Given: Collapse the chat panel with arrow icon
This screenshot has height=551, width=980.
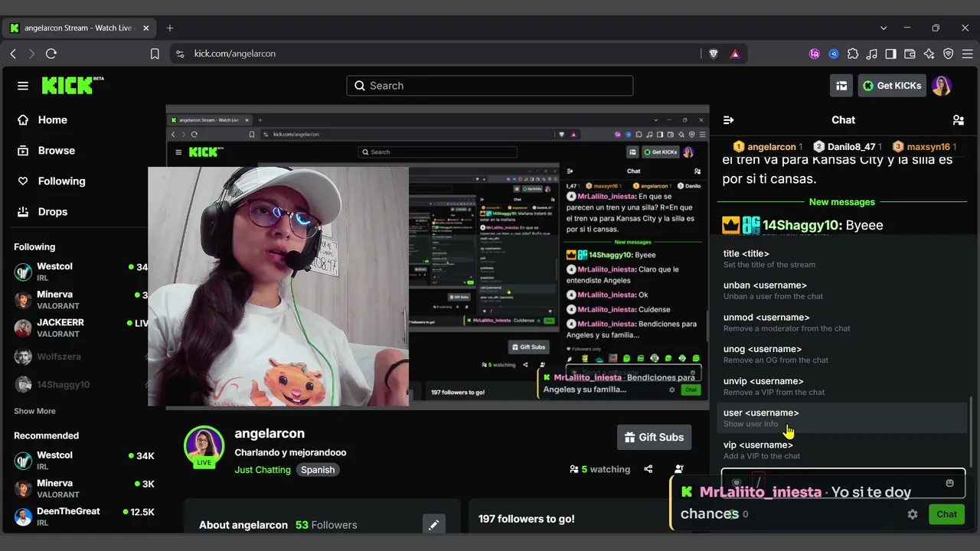Looking at the screenshot, I should [729, 120].
